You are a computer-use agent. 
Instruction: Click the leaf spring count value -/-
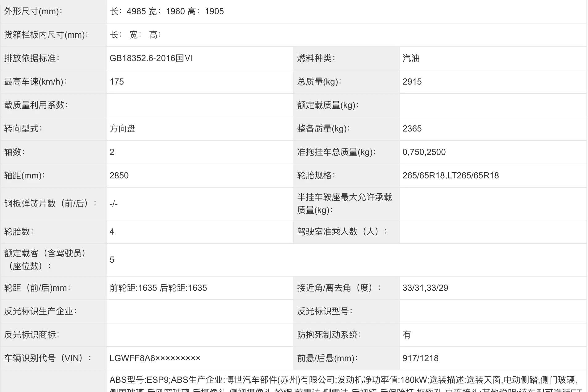pos(114,204)
